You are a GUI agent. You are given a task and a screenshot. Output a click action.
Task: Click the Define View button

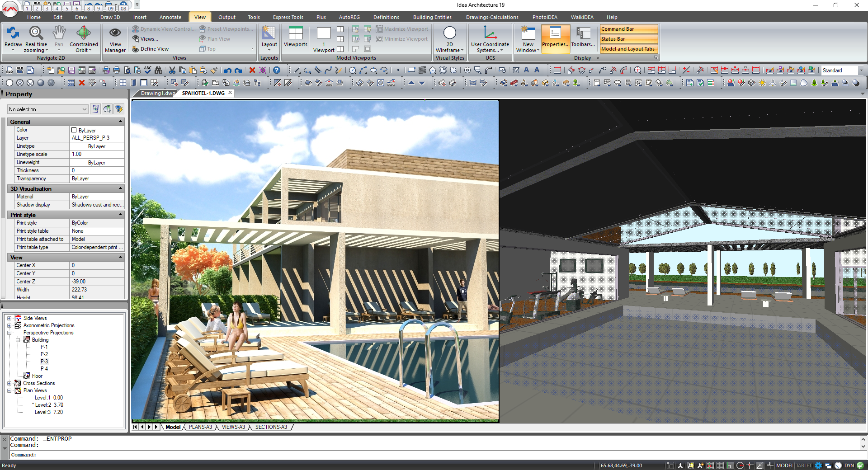(x=154, y=49)
